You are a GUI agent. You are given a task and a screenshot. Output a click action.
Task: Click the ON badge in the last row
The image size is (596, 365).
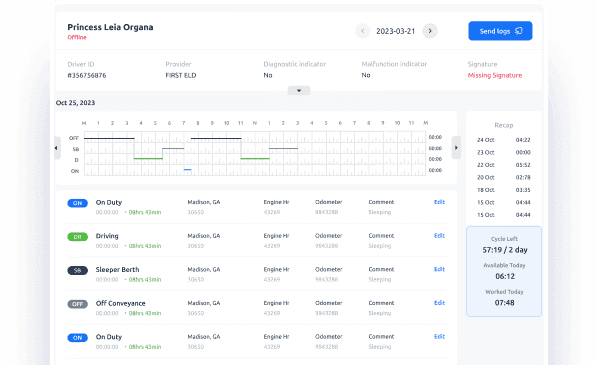point(78,338)
